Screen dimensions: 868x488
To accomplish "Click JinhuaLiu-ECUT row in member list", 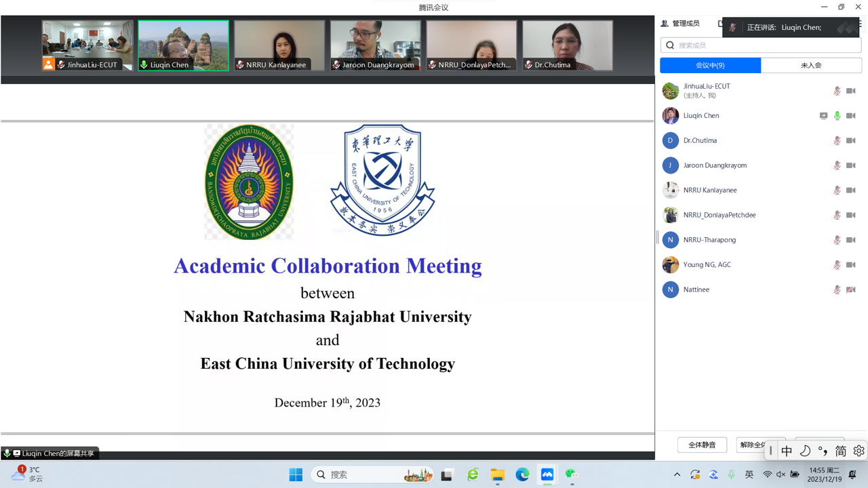I will point(761,91).
